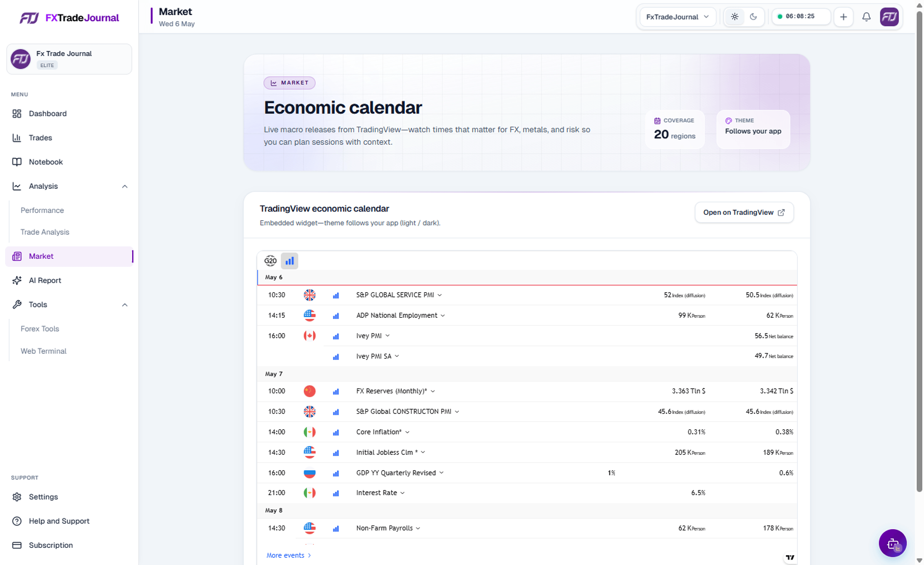Click the Subscription card icon
This screenshot has height=565, width=924.
[x=17, y=545]
